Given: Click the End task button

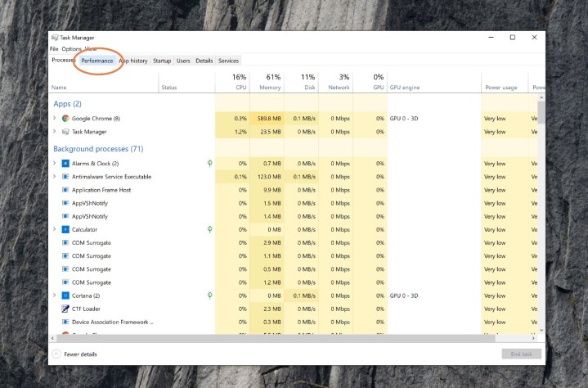Looking at the screenshot, I should pyautogui.click(x=521, y=354).
